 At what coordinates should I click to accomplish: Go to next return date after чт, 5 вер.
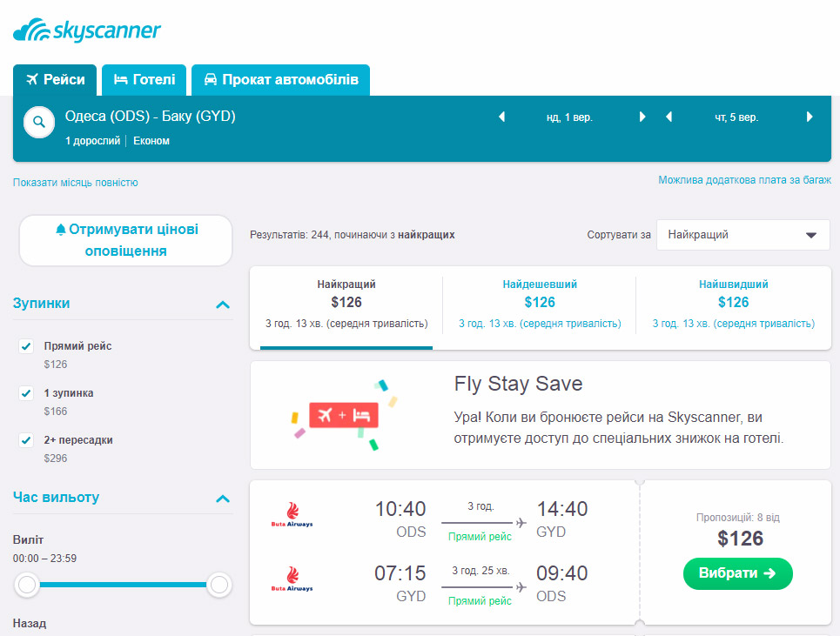pos(810,117)
